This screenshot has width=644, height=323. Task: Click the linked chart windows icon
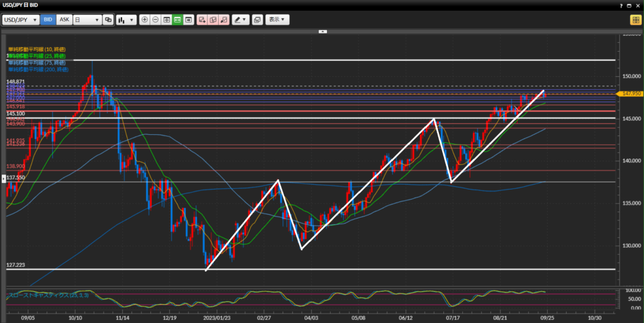tap(108, 20)
